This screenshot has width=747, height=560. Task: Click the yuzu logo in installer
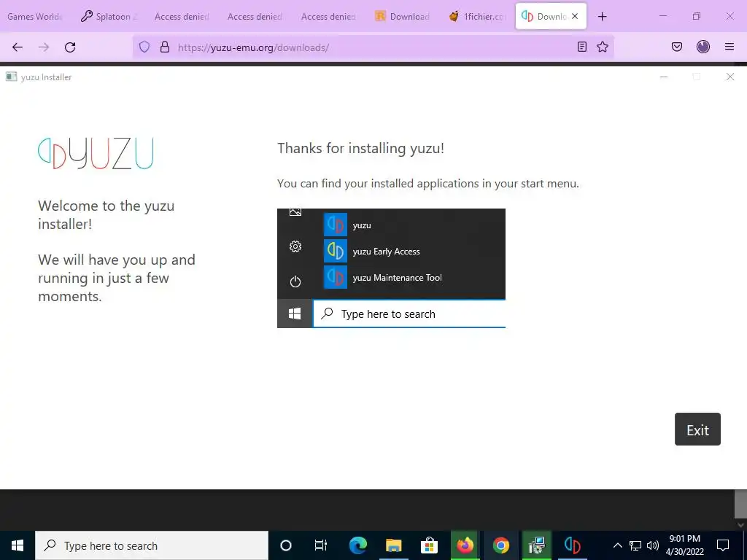[96, 153]
